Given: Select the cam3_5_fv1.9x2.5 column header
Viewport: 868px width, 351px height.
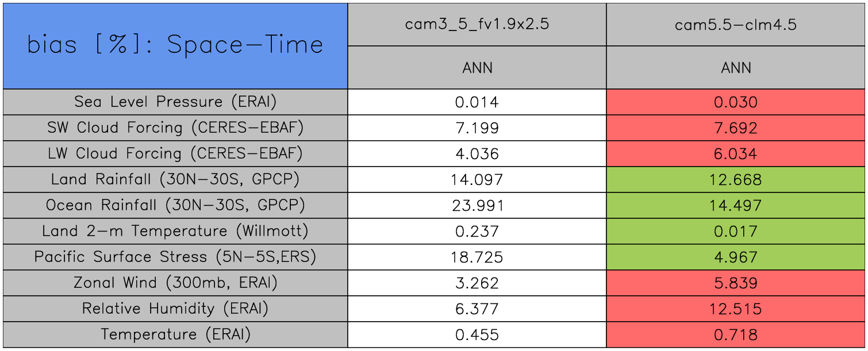Looking at the screenshot, I should [x=477, y=25].
